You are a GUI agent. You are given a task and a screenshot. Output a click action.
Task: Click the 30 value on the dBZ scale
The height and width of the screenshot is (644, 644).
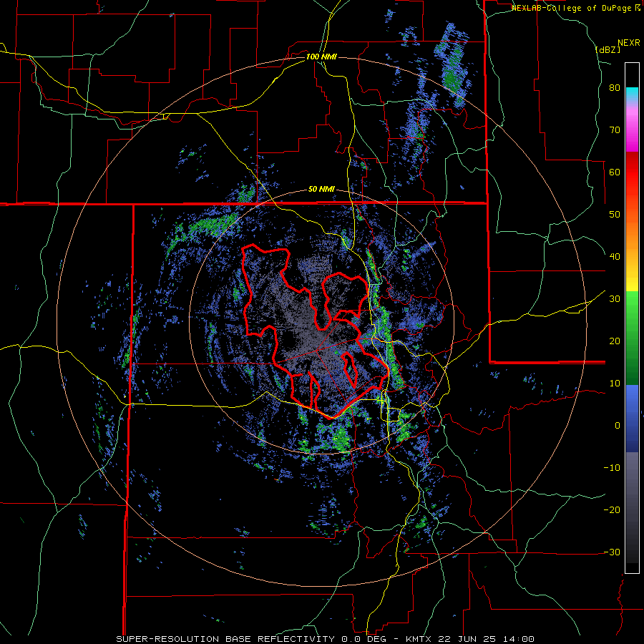click(615, 299)
